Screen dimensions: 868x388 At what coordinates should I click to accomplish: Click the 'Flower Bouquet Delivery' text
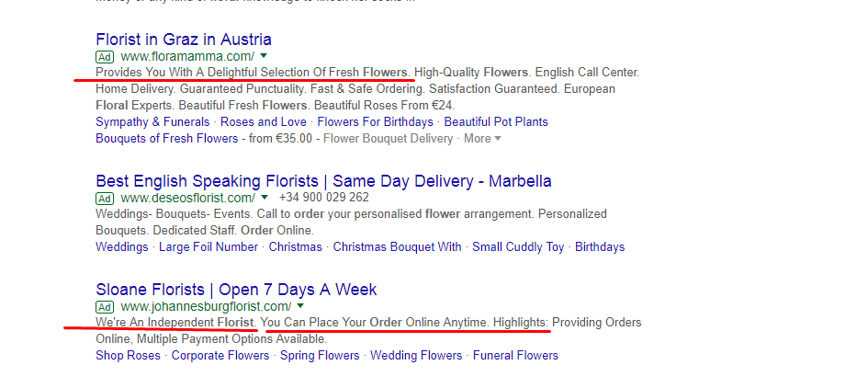pos(388,139)
